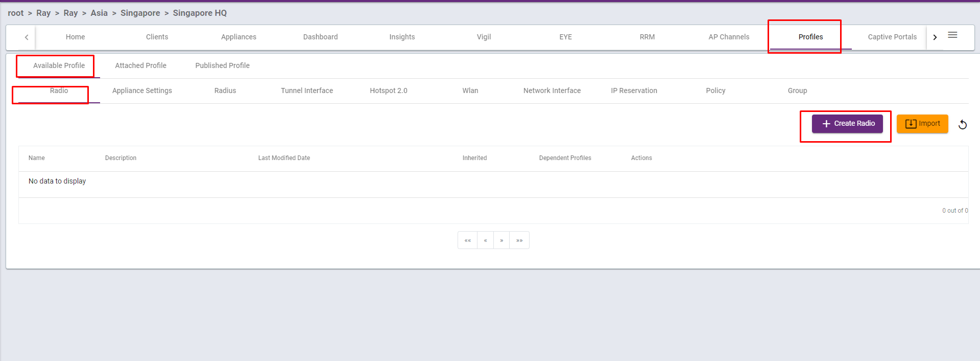Select the Profiles tab
The width and height of the screenshot is (980, 361).
tap(811, 37)
